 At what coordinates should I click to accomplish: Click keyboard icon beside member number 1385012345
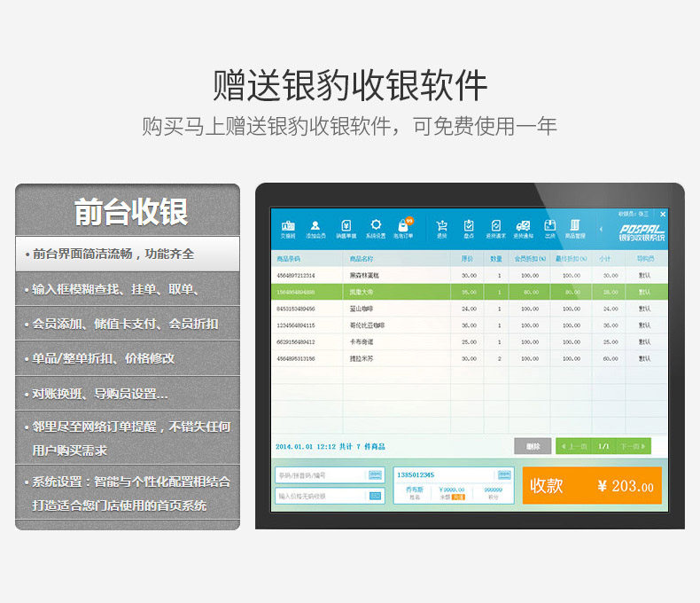504,474
